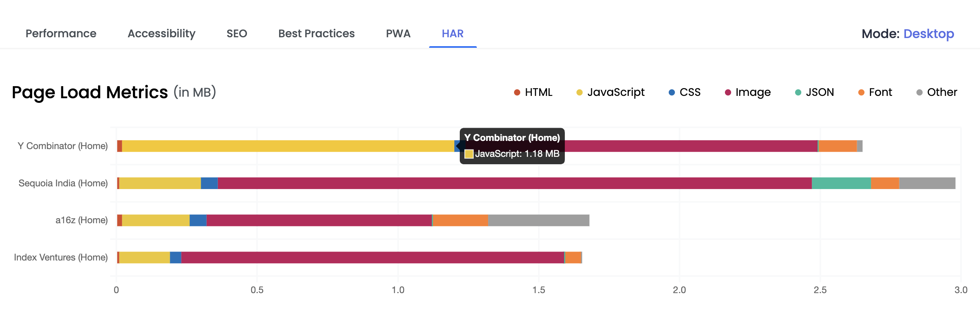Image resolution: width=980 pixels, height=323 pixels.
Task: Open the Performance tab
Action: point(61,33)
